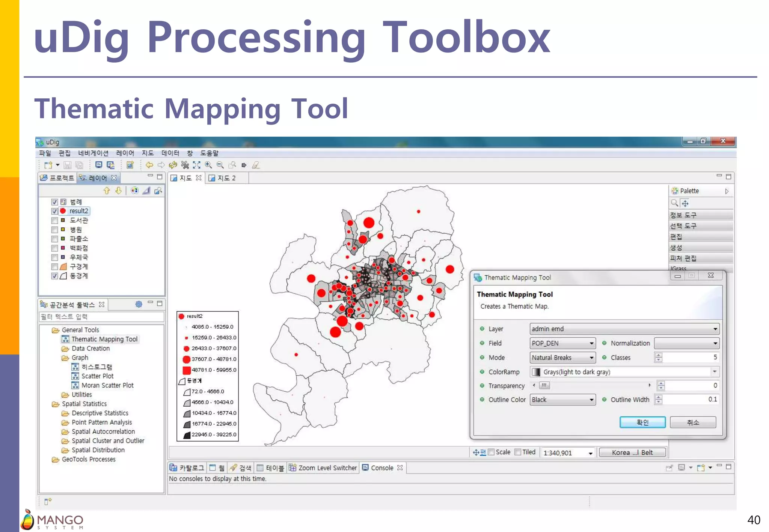Enable the 도서관 layer checkbox
Viewport: 769px width, 532px height.
pos(54,221)
